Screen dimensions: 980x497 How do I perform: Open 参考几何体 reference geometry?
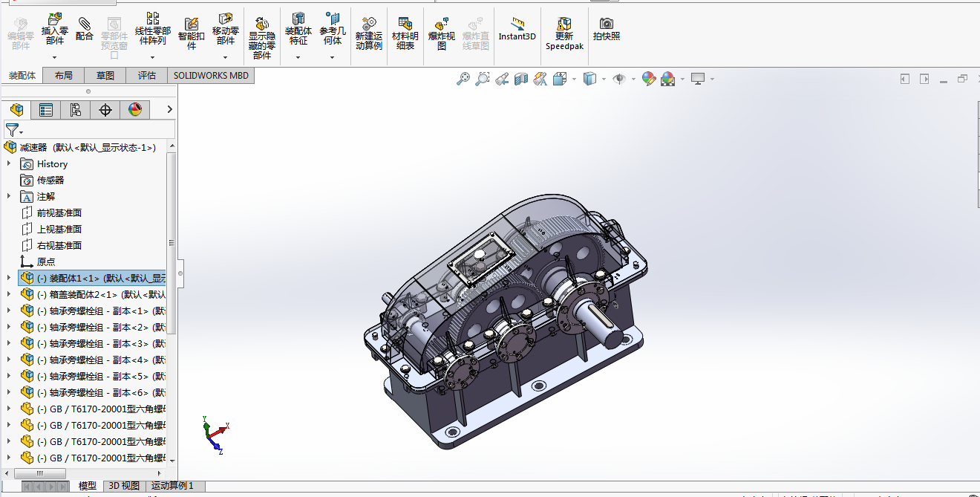tap(333, 28)
